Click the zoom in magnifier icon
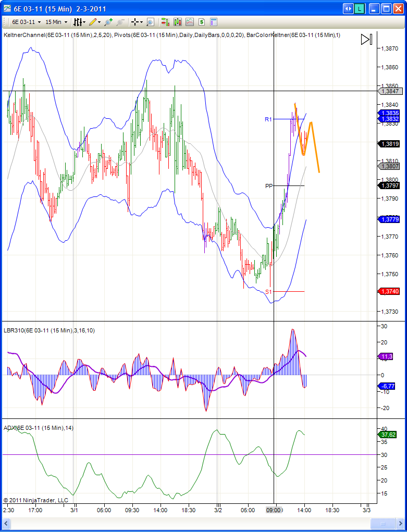Viewport: 407px width, 532px height. [108, 22]
